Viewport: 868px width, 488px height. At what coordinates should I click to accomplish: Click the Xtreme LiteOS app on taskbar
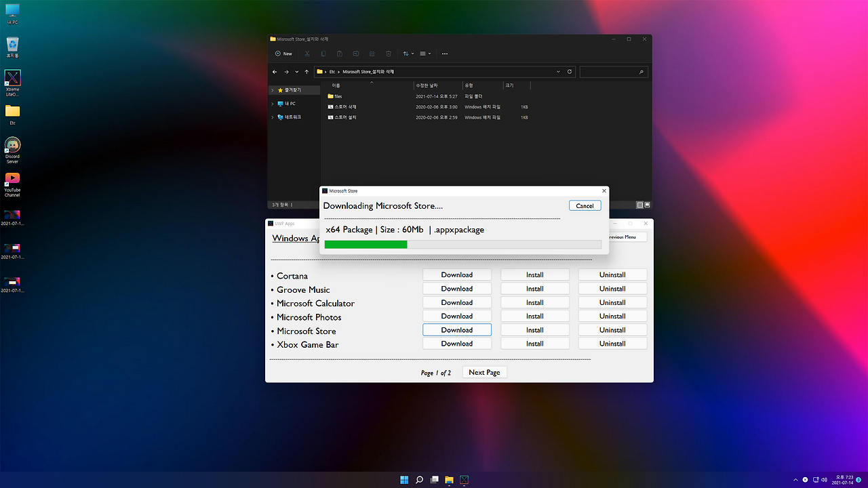(465, 480)
